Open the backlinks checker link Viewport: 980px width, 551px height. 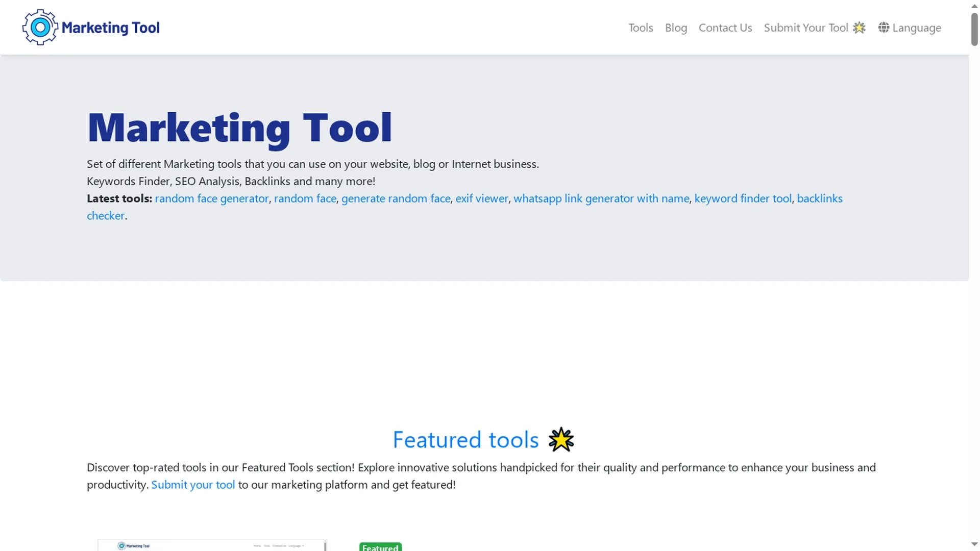coord(820,198)
